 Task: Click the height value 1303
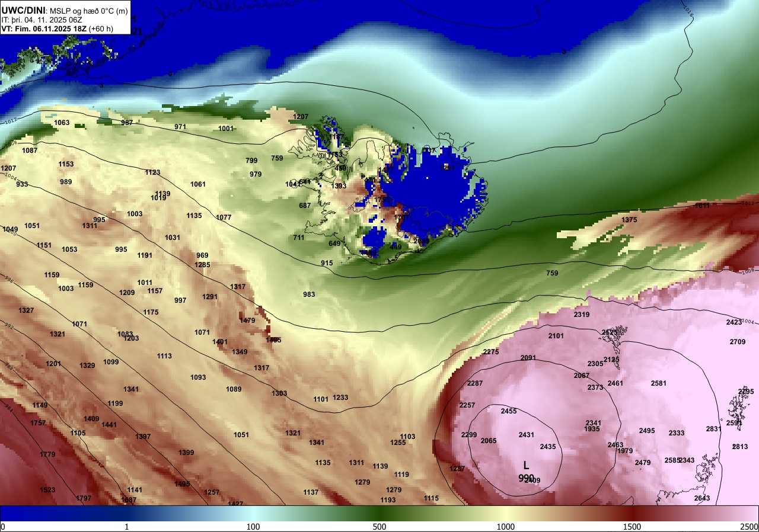coord(279,393)
